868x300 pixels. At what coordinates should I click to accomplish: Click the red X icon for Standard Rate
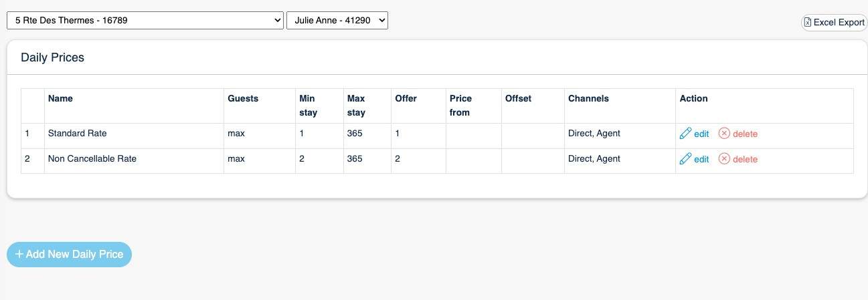(x=724, y=134)
